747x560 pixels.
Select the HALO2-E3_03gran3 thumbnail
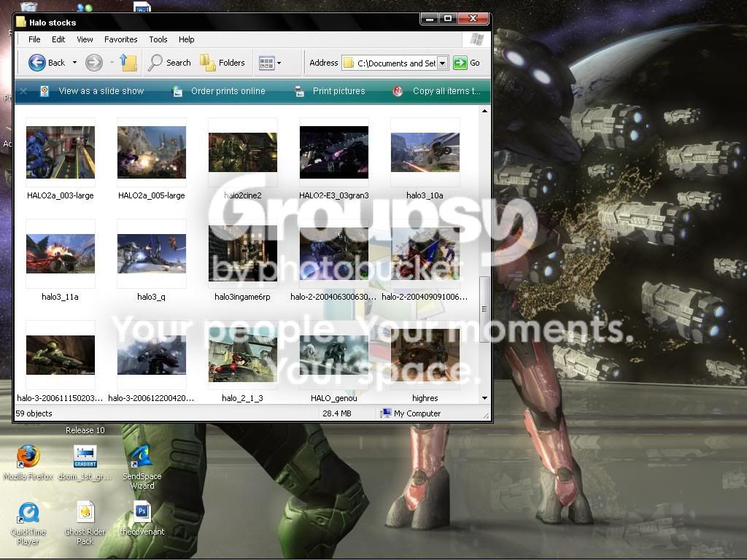[334, 152]
